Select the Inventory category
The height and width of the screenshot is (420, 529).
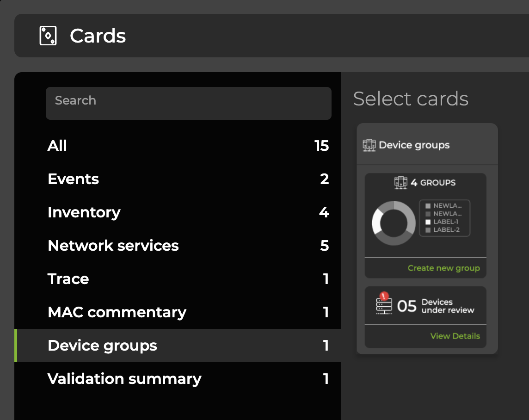pos(84,212)
